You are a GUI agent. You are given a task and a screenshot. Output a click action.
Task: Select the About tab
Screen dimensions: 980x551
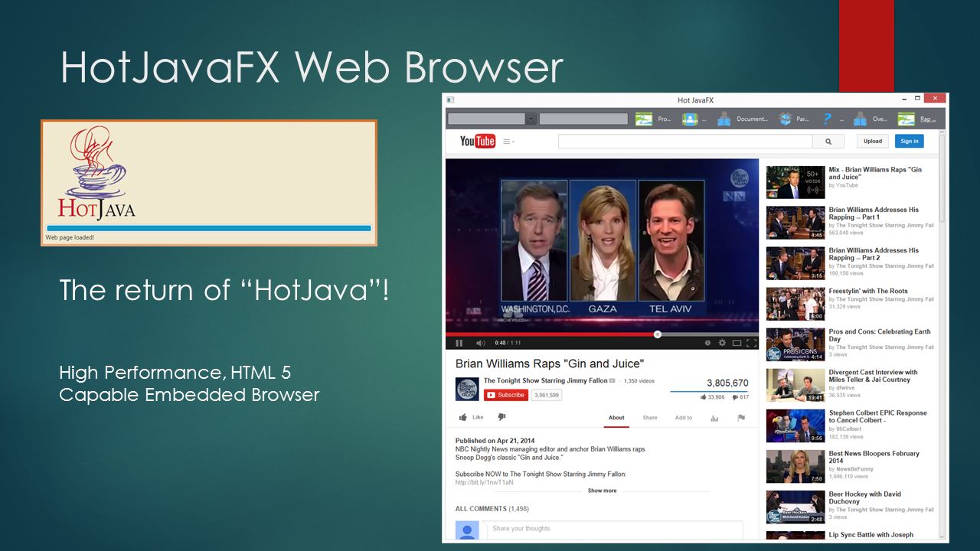click(616, 418)
